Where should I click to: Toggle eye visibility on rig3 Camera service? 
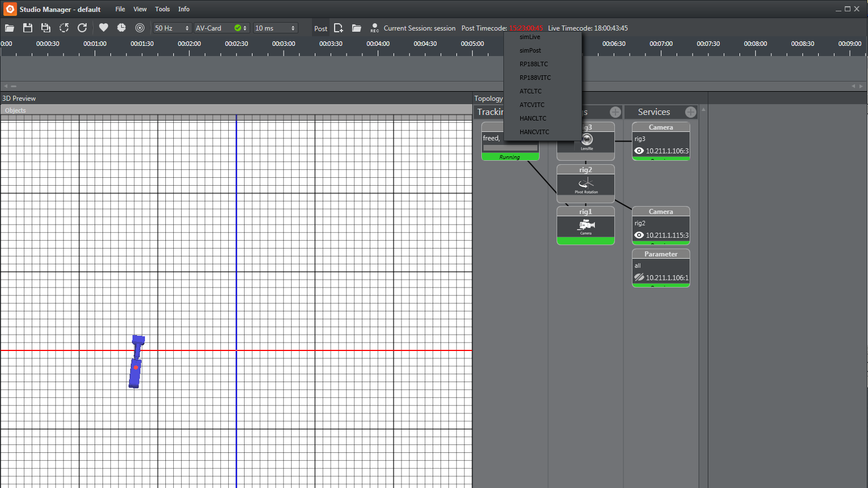click(x=639, y=151)
